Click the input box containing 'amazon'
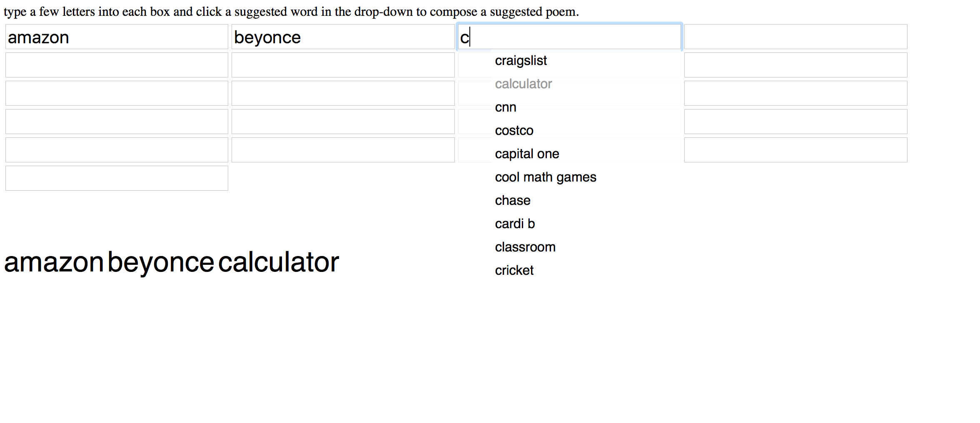The image size is (980, 423). point(117,37)
